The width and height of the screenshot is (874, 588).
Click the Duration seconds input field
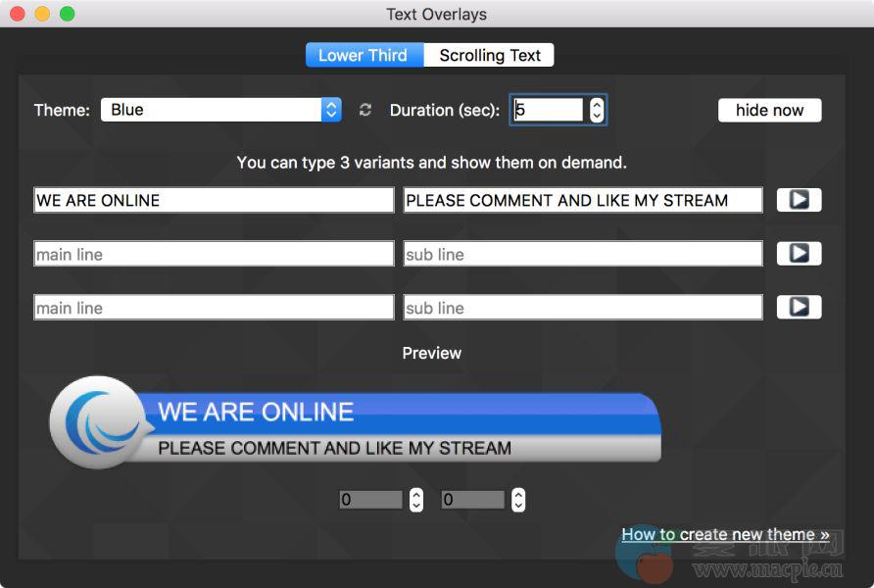(547, 110)
